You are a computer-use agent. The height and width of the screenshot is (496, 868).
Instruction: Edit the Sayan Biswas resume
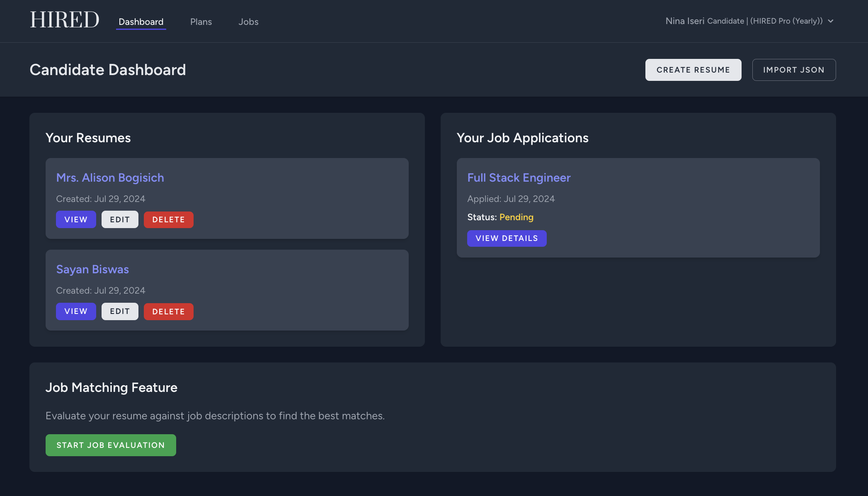120,311
